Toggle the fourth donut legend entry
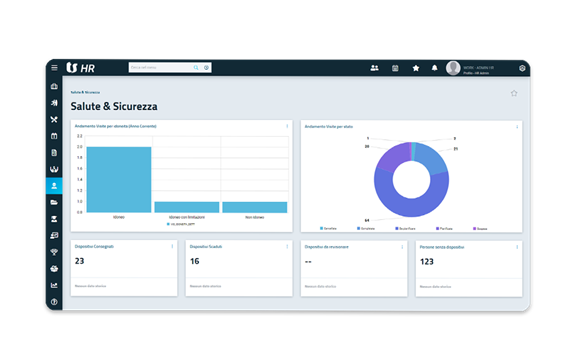The height and width of the screenshot is (362, 576). pos(444,228)
